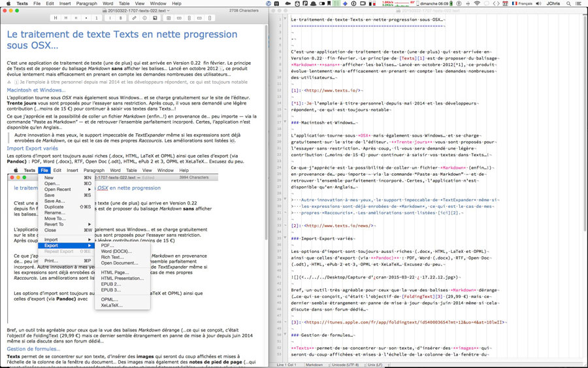Click the Texts window vertical scrollbar
The width and height of the screenshot is (588, 368).
(267, 131)
